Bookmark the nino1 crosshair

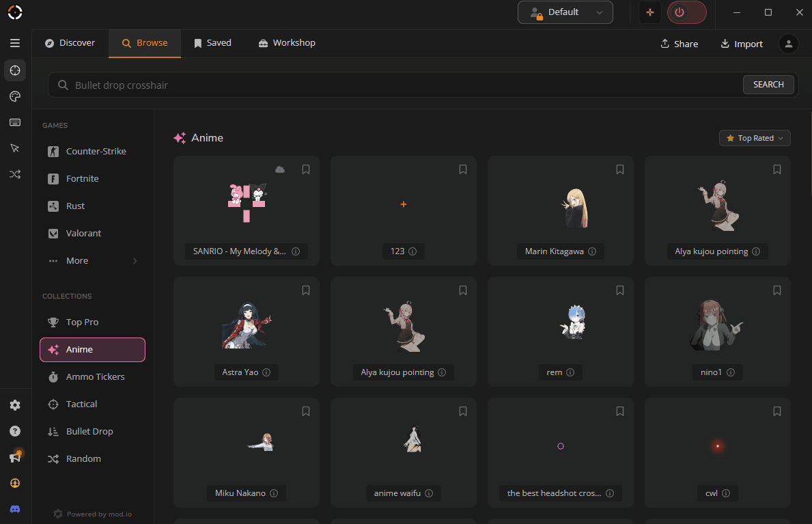776,291
